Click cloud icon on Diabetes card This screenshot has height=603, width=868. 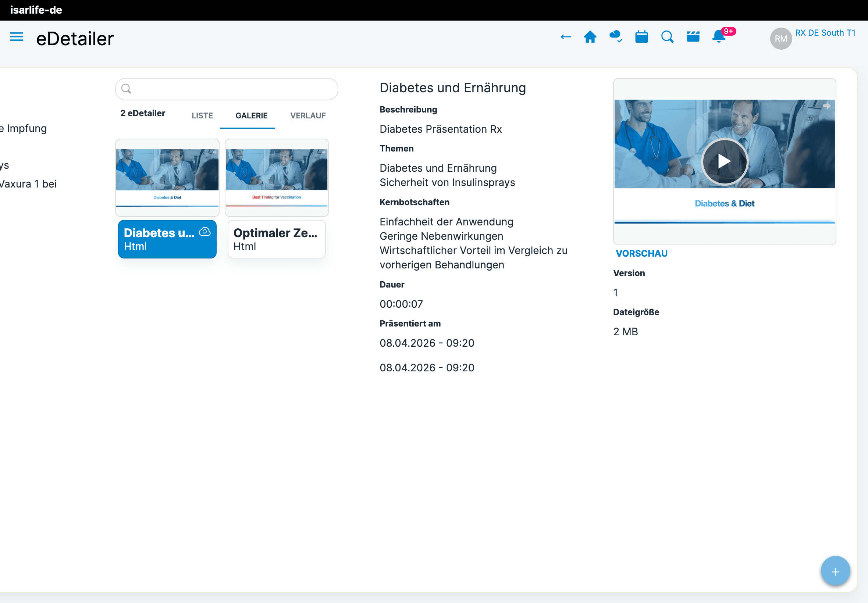(x=205, y=232)
